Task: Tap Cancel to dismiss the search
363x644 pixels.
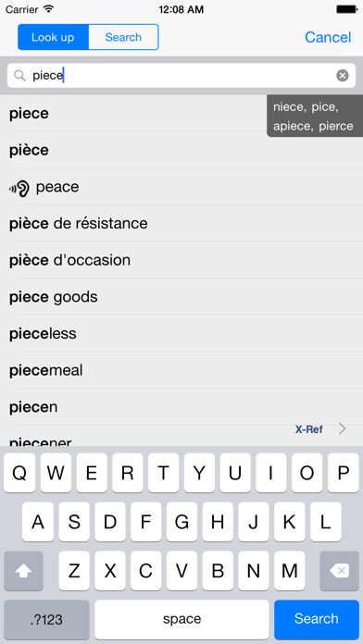Action: (328, 37)
